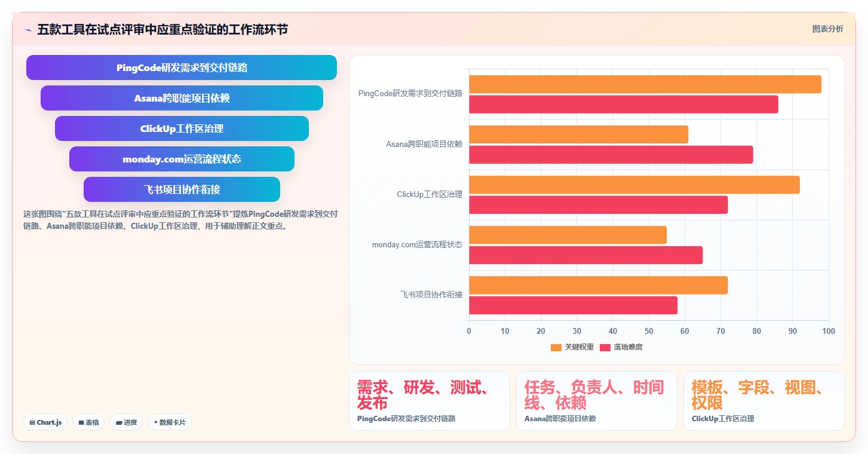Image resolution: width=868 pixels, height=454 pixels.
Task: Click monday.com red 落地难度 bar
Action: (x=585, y=255)
